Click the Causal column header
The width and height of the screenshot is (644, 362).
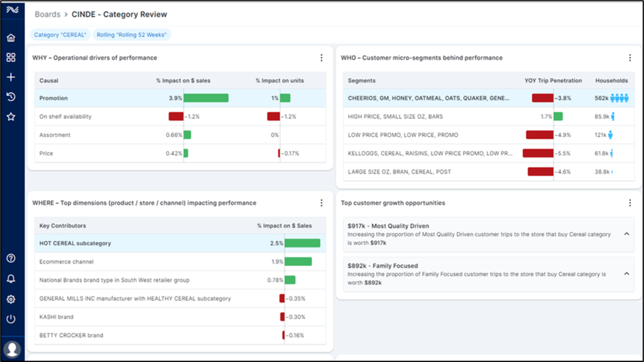coord(49,80)
